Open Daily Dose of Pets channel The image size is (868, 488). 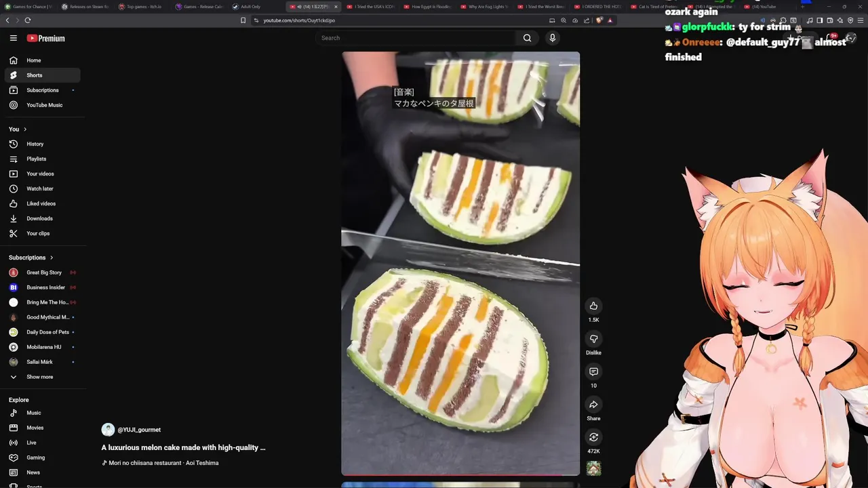[x=42, y=332]
